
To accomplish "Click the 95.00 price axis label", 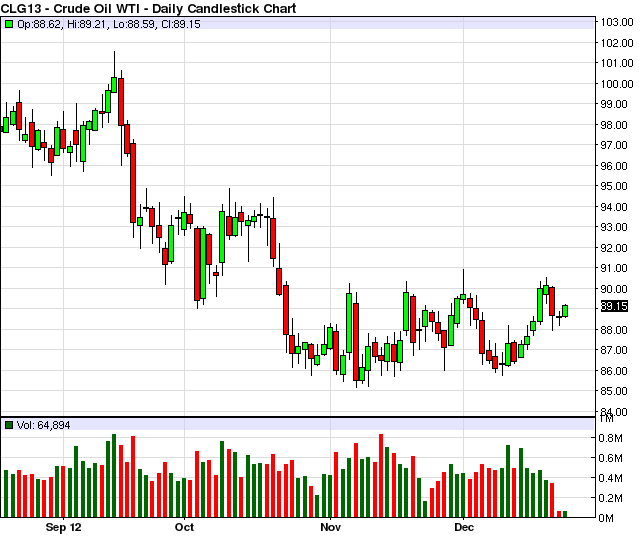I will tap(614, 186).
